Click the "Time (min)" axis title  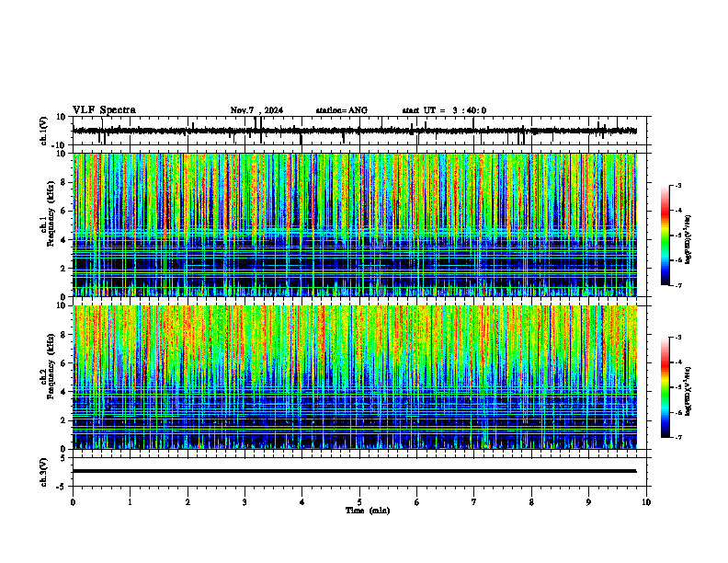point(368,511)
